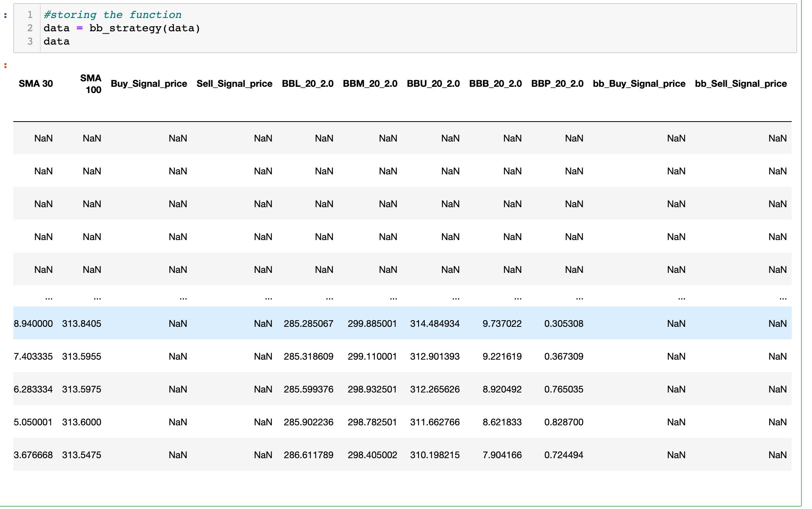Click the BBM value 298.932501

pyautogui.click(x=372, y=389)
